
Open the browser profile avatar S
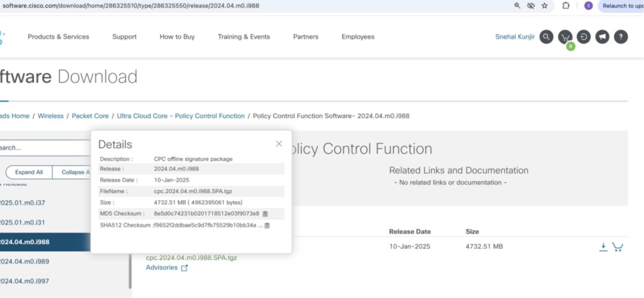click(x=588, y=6)
